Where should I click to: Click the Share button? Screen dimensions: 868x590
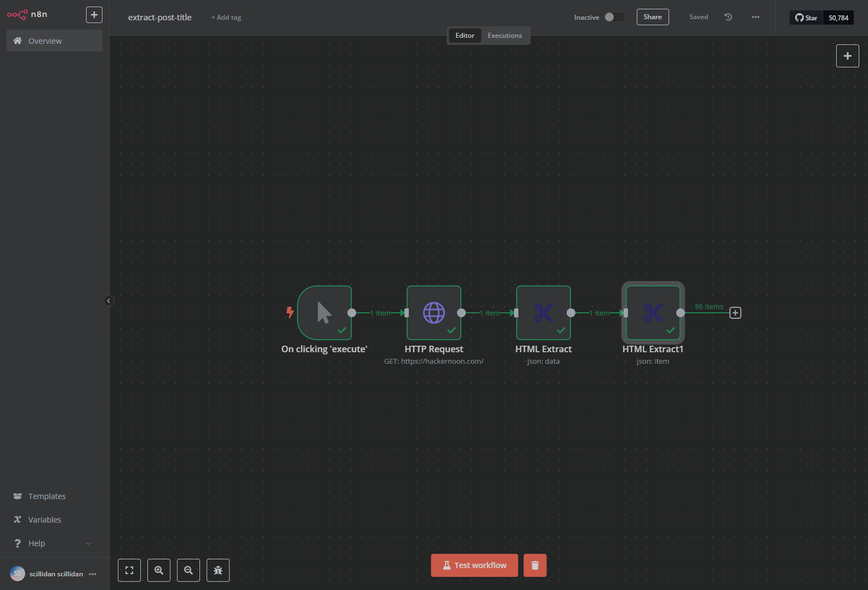tap(653, 17)
